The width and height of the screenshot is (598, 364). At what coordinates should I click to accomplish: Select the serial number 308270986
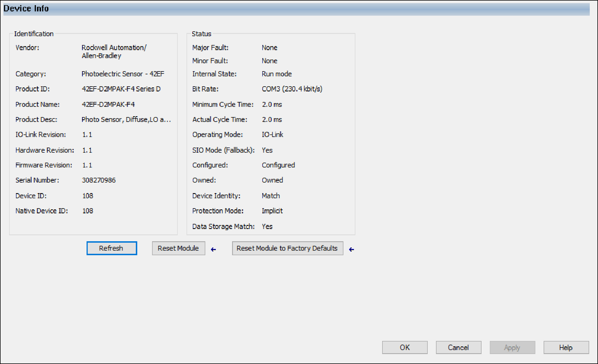pos(99,180)
